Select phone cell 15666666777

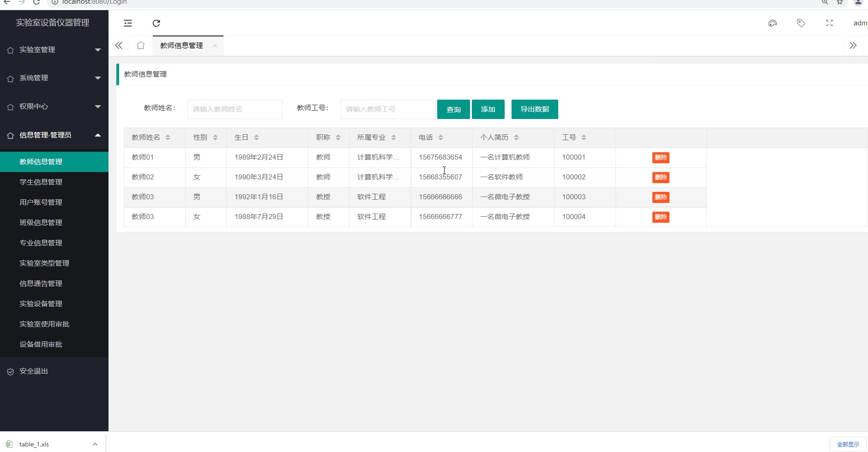point(440,217)
